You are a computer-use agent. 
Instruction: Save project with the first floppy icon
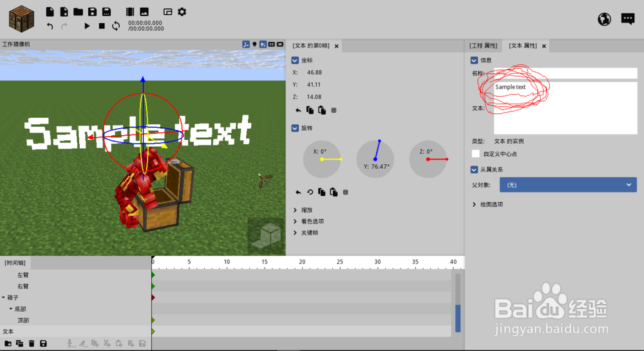tap(92, 12)
